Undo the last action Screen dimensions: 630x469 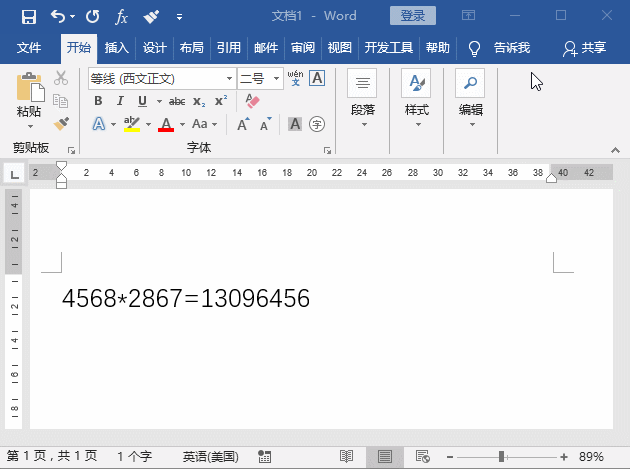point(57,16)
